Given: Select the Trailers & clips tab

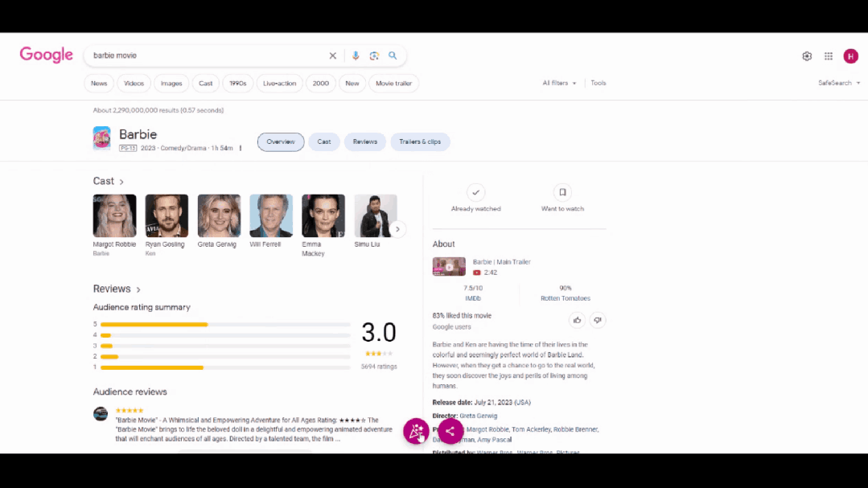Looking at the screenshot, I should click(420, 141).
